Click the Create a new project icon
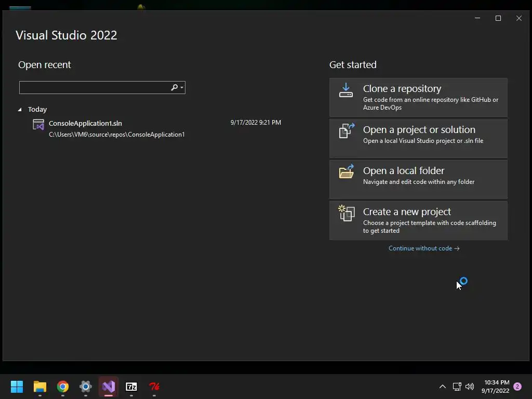 (x=347, y=213)
